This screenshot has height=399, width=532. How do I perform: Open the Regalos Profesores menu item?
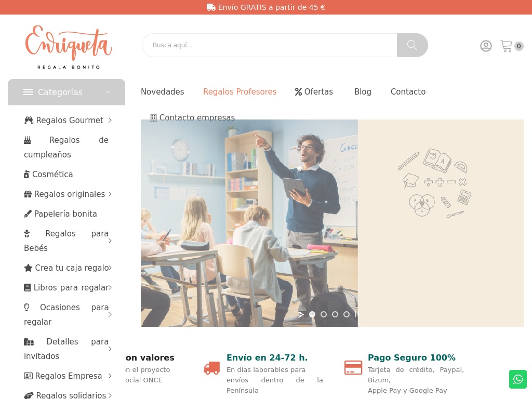[240, 92]
